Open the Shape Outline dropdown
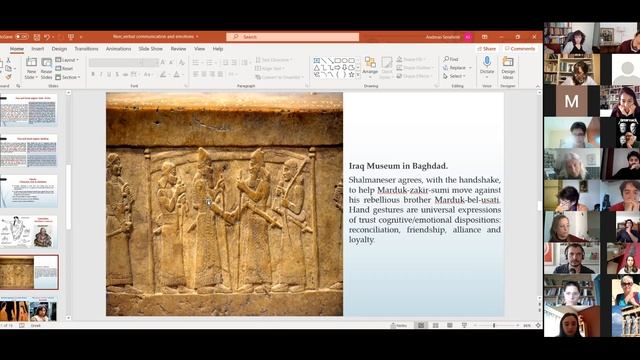The image size is (640, 360). [x=414, y=68]
